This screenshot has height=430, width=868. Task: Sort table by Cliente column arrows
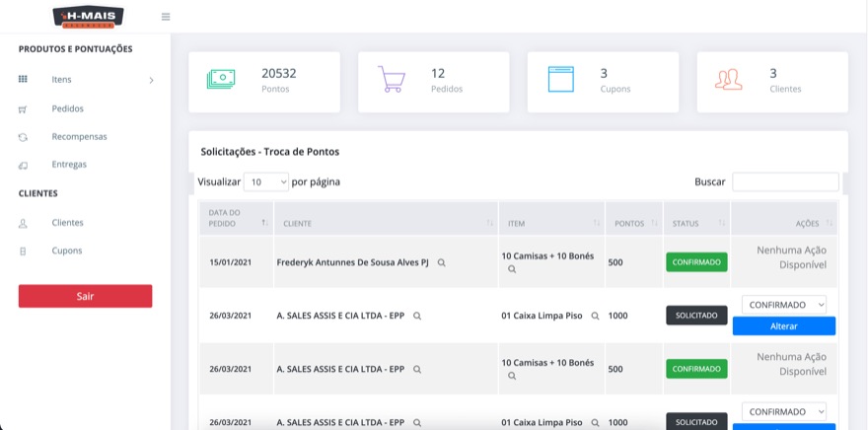tap(490, 223)
